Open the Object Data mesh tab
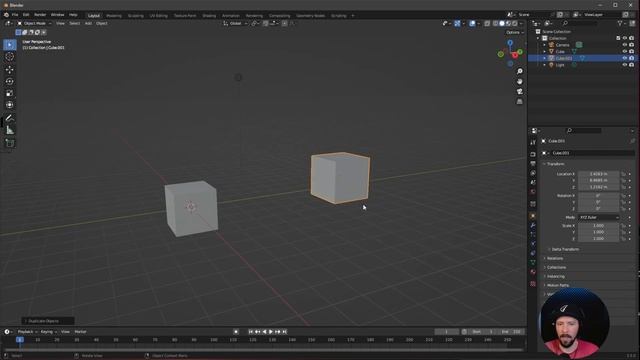640x360 pixels. (533, 262)
